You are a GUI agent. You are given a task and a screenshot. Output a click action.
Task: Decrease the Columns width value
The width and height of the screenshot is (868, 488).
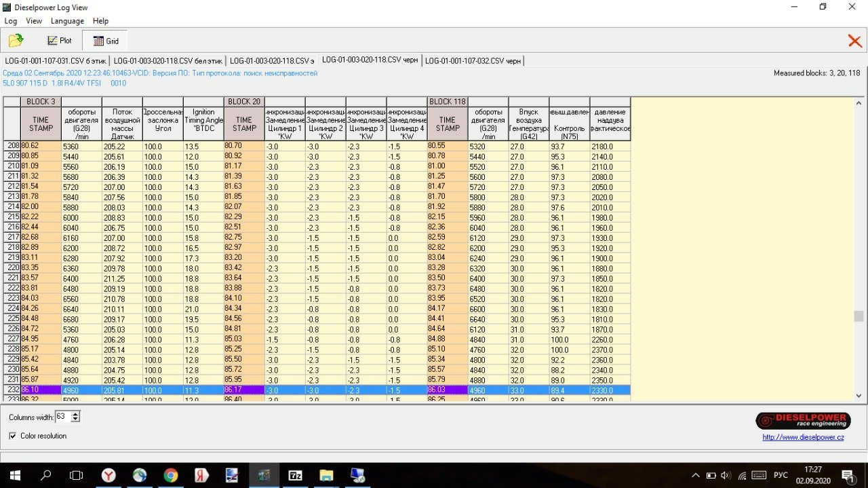(x=75, y=419)
